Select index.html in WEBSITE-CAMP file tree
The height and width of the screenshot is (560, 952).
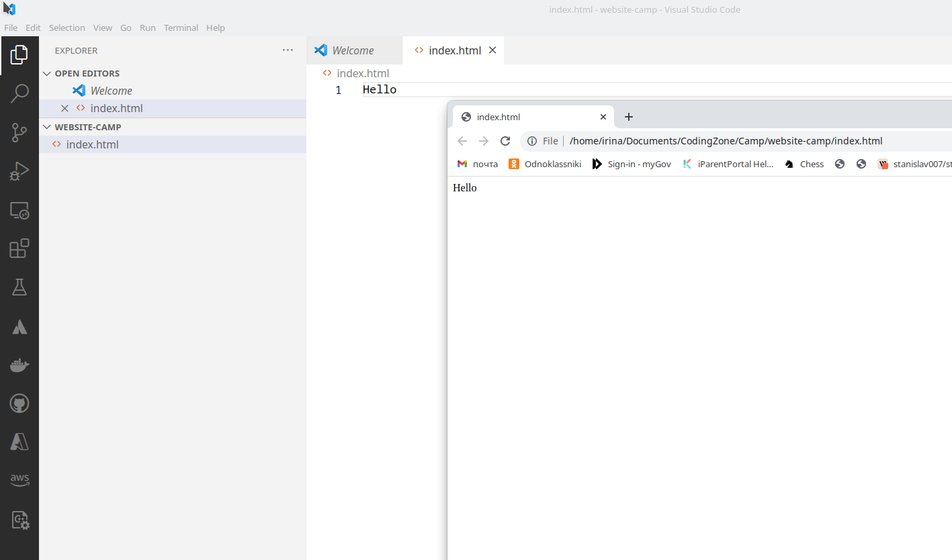(93, 144)
